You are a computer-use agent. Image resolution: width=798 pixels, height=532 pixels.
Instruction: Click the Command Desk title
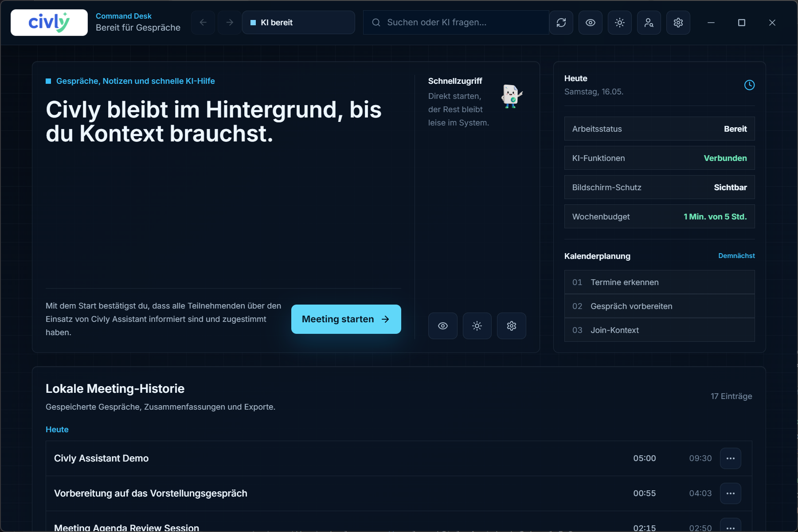(x=124, y=16)
